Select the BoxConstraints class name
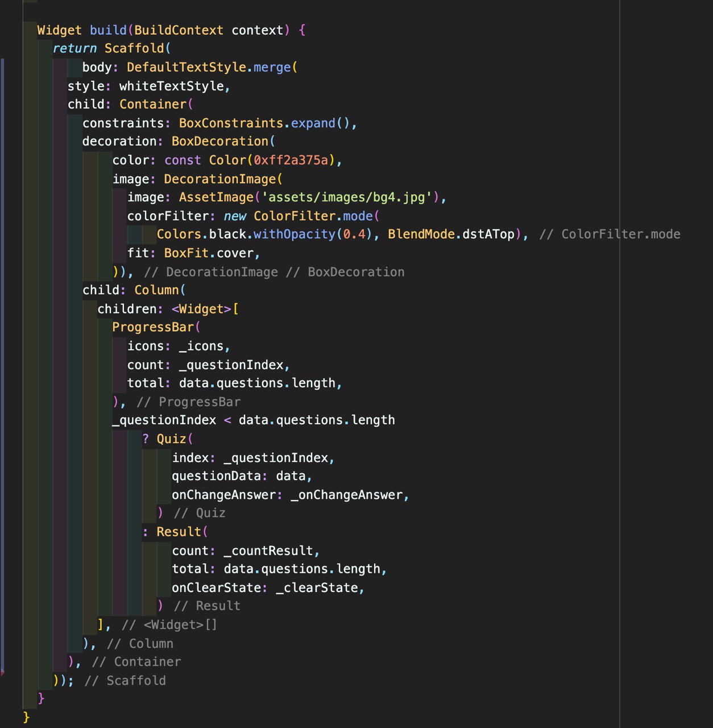 point(231,123)
